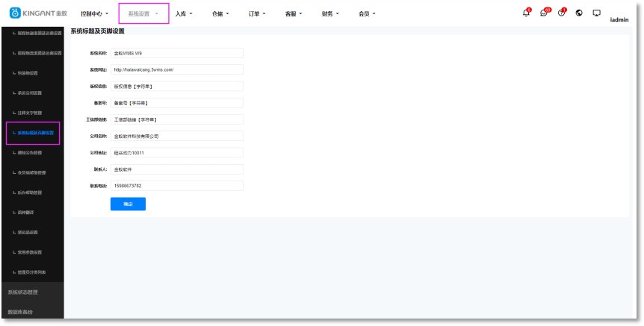
Task: Click the iadmin username
Action: [x=619, y=20]
